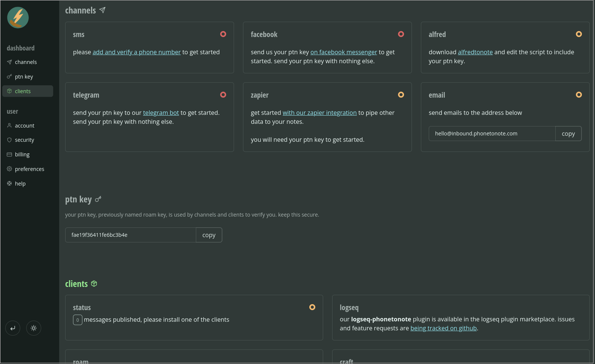595x364 pixels.
Task: Click the paper-plane icon beside channels heading
Action: point(102,10)
